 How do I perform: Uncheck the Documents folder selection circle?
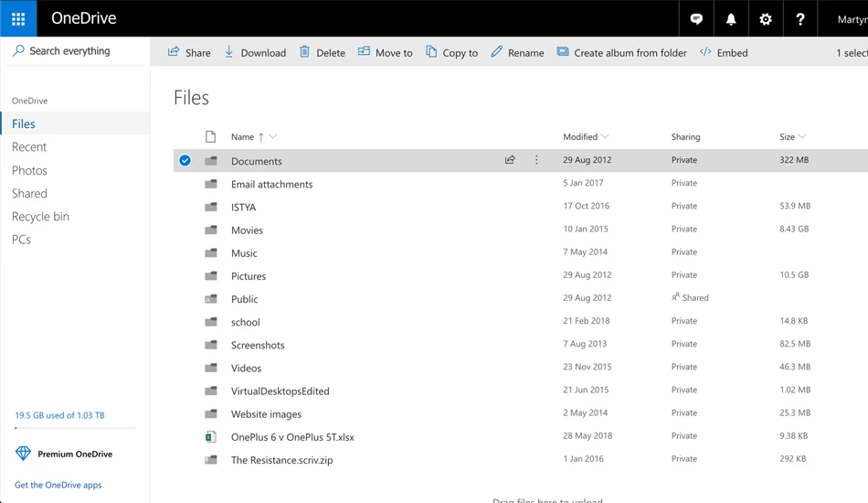185,161
